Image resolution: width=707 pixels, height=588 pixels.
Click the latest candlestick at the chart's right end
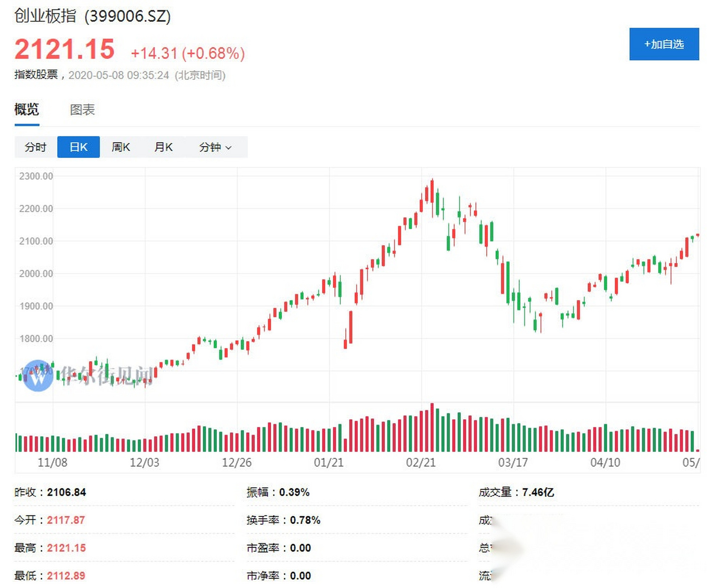[x=698, y=235]
